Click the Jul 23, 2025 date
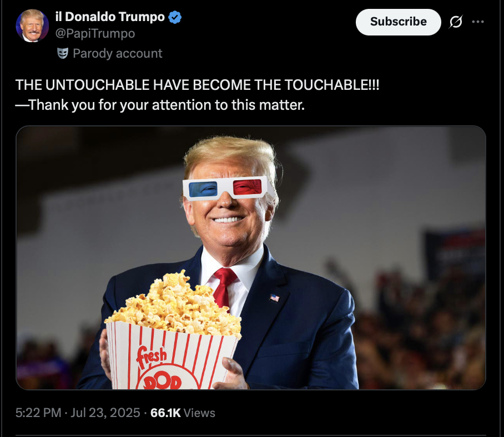This screenshot has height=437, width=504. (105, 413)
